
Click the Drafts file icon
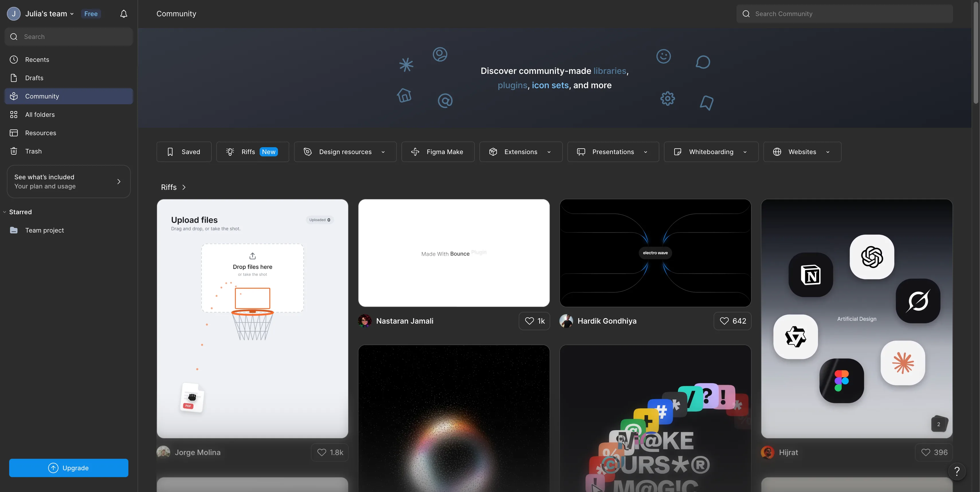click(14, 78)
